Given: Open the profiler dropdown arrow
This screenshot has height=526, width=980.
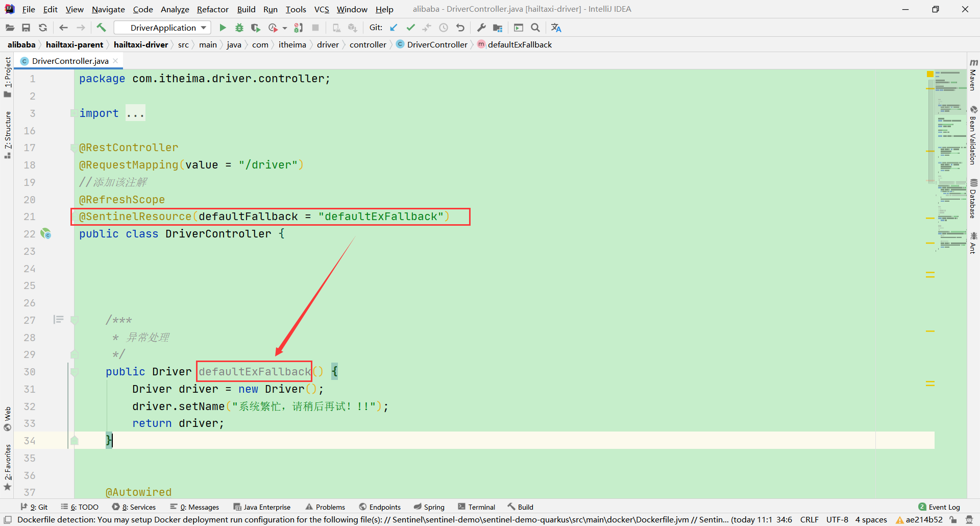Looking at the screenshot, I should click(x=285, y=28).
